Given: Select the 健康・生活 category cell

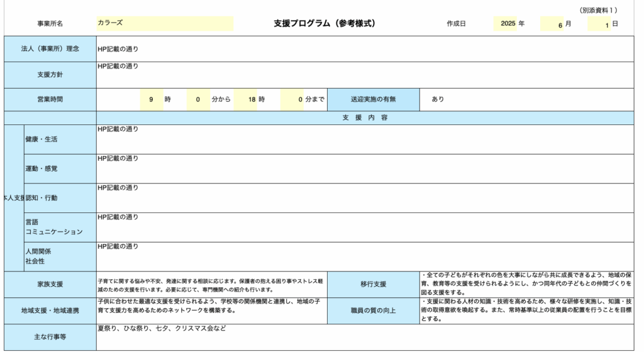Looking at the screenshot, I should point(60,139).
